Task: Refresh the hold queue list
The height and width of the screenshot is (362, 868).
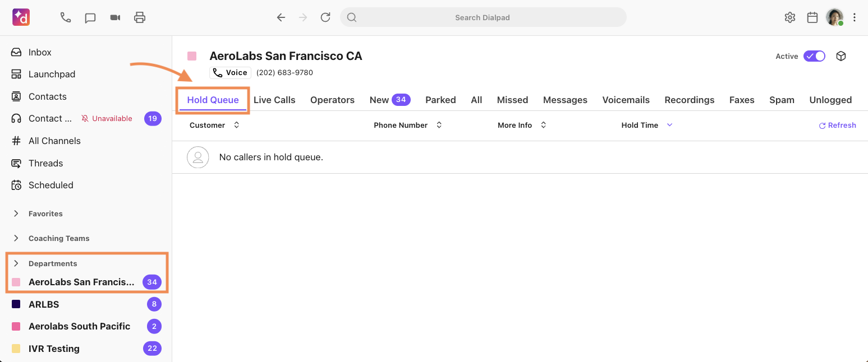Action: coord(837,126)
